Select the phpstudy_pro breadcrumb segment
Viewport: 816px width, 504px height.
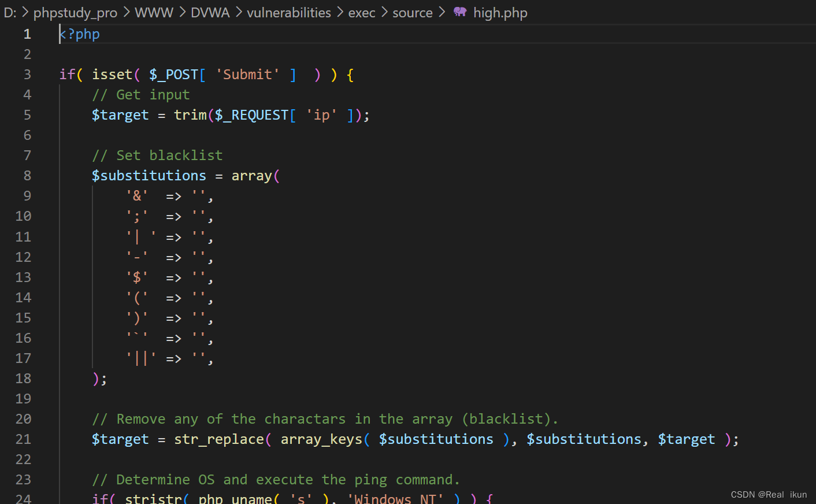click(75, 13)
